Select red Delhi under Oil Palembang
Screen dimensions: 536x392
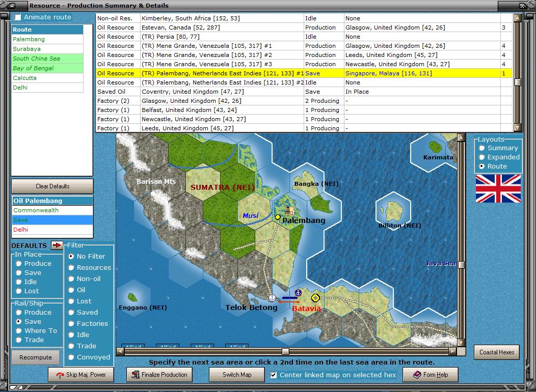pyautogui.click(x=52, y=230)
